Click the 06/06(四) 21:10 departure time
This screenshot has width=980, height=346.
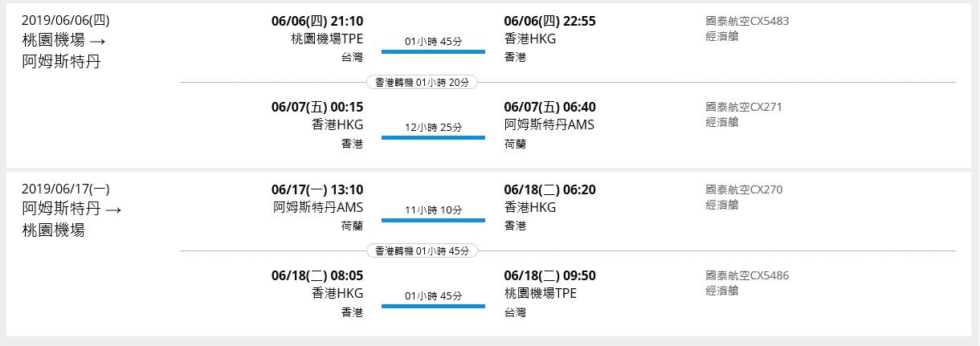[x=317, y=22]
